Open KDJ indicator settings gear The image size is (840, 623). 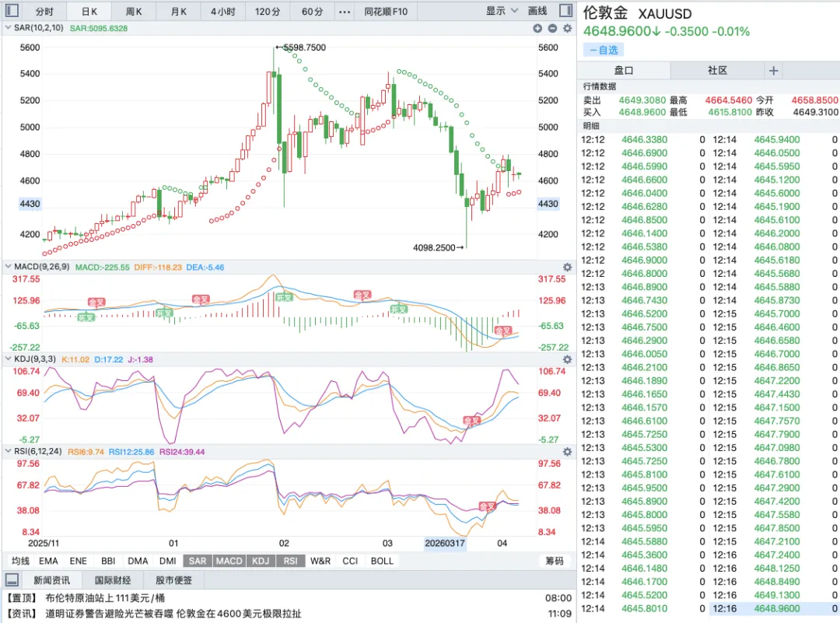pos(567,359)
